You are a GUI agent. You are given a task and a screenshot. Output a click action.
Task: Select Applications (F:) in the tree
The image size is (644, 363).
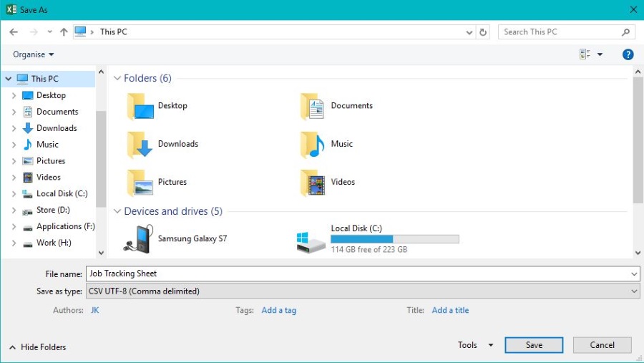(x=65, y=226)
